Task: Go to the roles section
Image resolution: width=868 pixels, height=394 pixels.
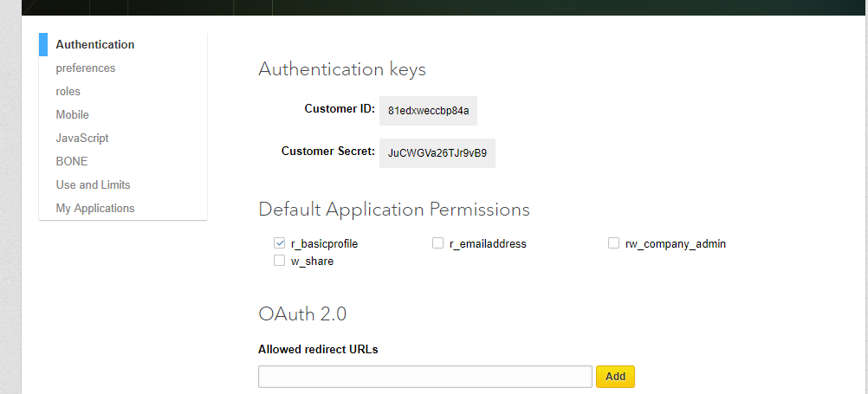Action: pos(68,91)
